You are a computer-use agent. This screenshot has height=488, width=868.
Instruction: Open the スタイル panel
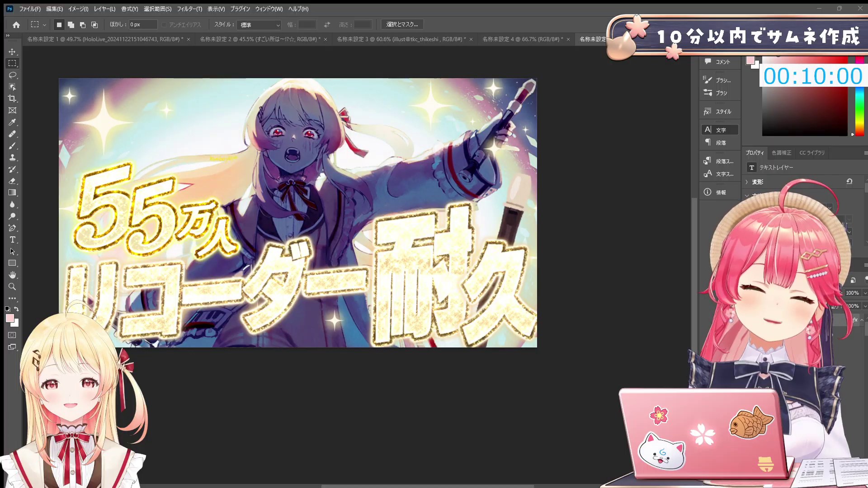click(720, 112)
